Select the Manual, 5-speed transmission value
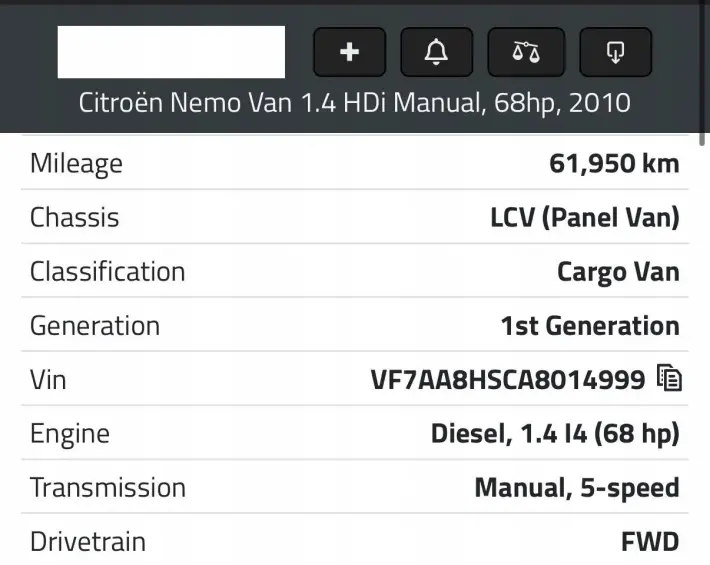 (577, 488)
